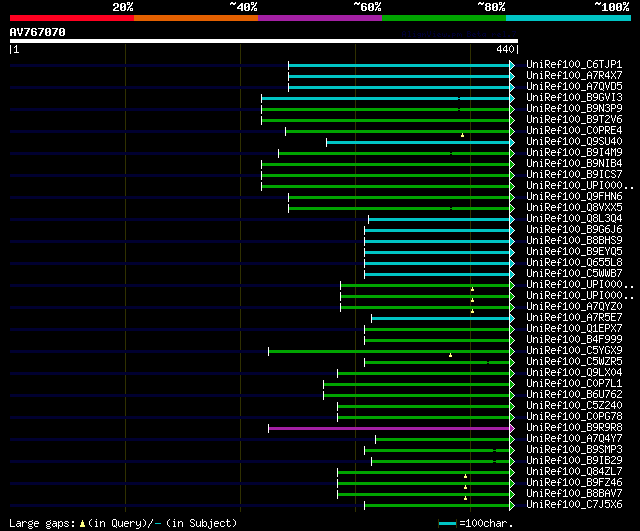Click the white query sequence bar
The height and width of the screenshot is (531, 640).
pyautogui.click(x=264, y=41)
